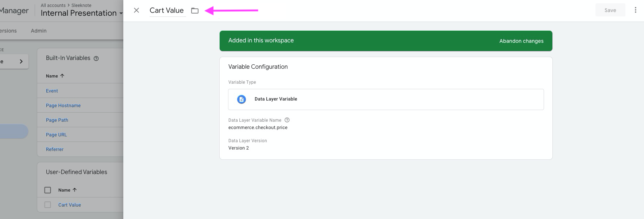644x219 pixels.
Task: Toggle select-all checkbox for User-Defined Variables
Action: (x=48, y=190)
